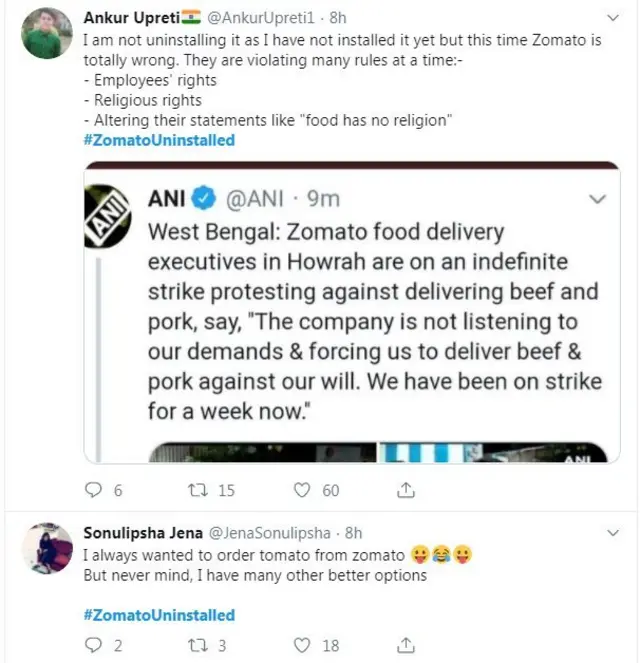
Task: Click the @AnkurUpreti1 handle
Action: 264,18
